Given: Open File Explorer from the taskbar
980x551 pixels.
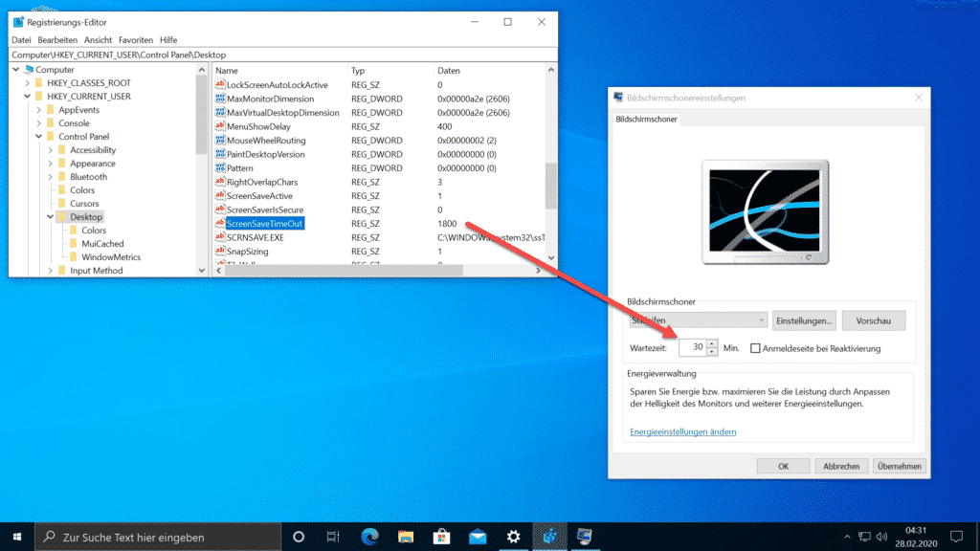Looking at the screenshot, I should coord(406,537).
